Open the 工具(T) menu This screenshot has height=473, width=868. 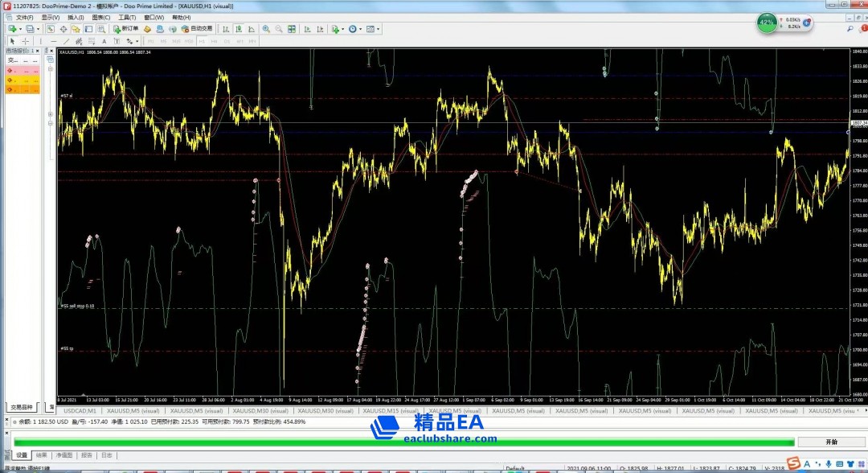click(x=127, y=17)
